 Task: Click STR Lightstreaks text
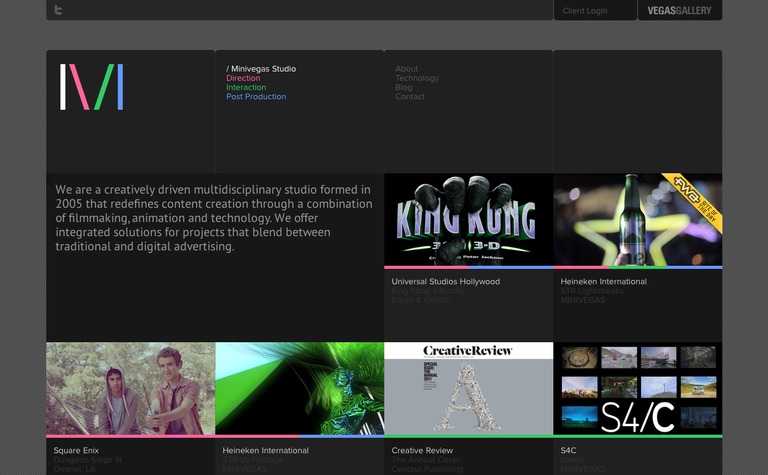(592, 291)
